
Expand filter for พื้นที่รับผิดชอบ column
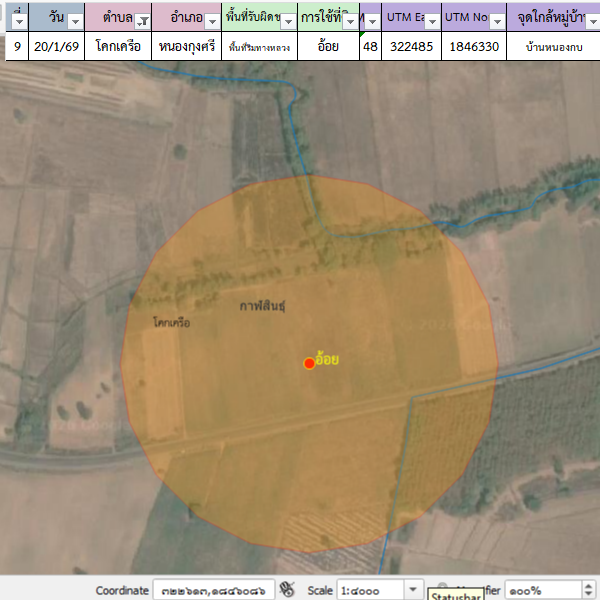pos(288,21)
